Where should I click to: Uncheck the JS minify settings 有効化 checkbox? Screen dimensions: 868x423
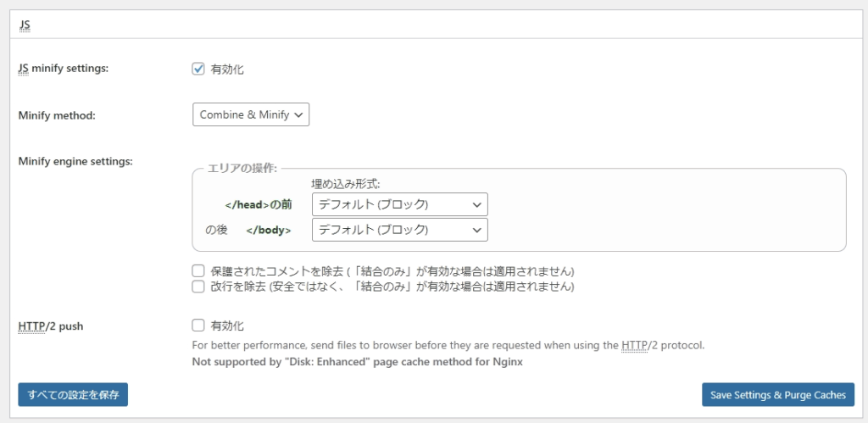coord(198,70)
